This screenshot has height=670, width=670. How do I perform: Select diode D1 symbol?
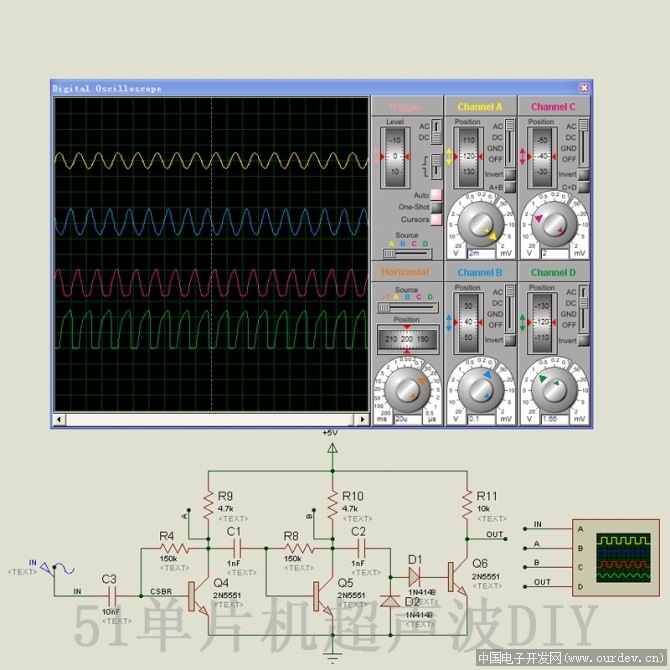click(x=414, y=577)
